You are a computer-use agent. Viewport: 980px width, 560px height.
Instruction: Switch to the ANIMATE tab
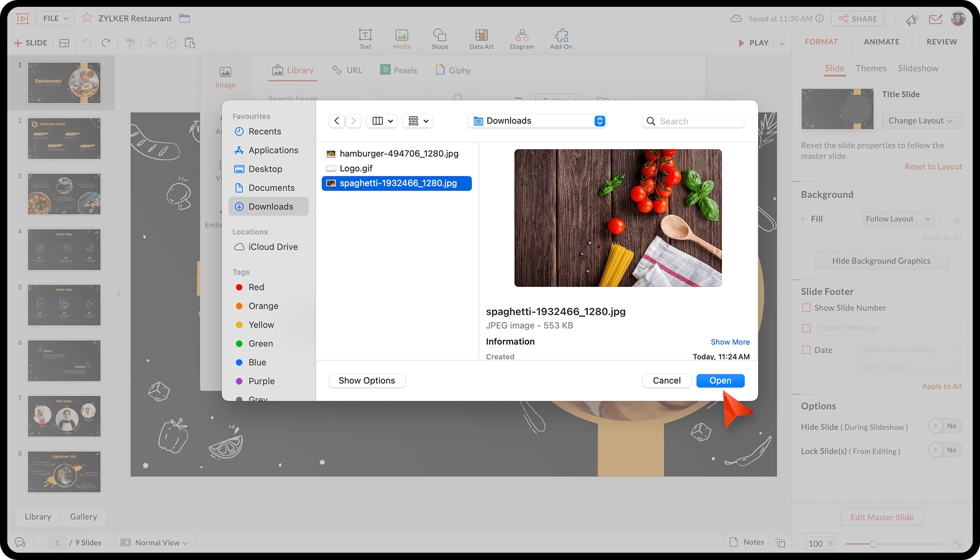[x=881, y=42]
